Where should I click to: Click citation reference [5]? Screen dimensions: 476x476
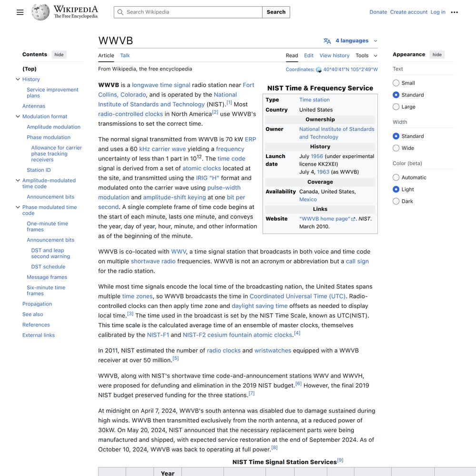pyautogui.click(x=176, y=358)
